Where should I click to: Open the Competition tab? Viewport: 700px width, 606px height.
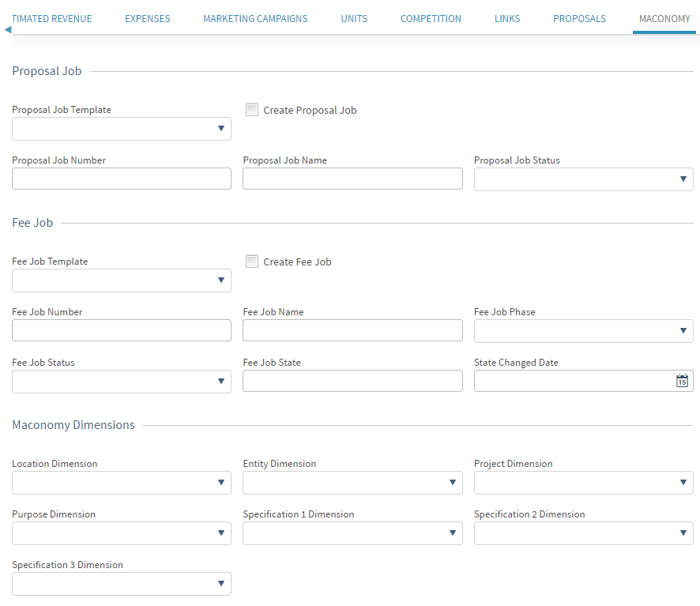[x=431, y=19]
